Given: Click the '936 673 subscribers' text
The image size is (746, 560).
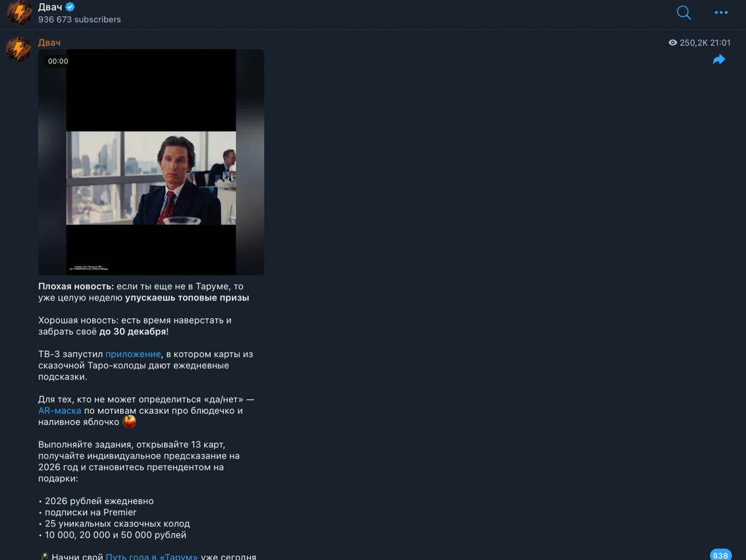Looking at the screenshot, I should point(80,19).
